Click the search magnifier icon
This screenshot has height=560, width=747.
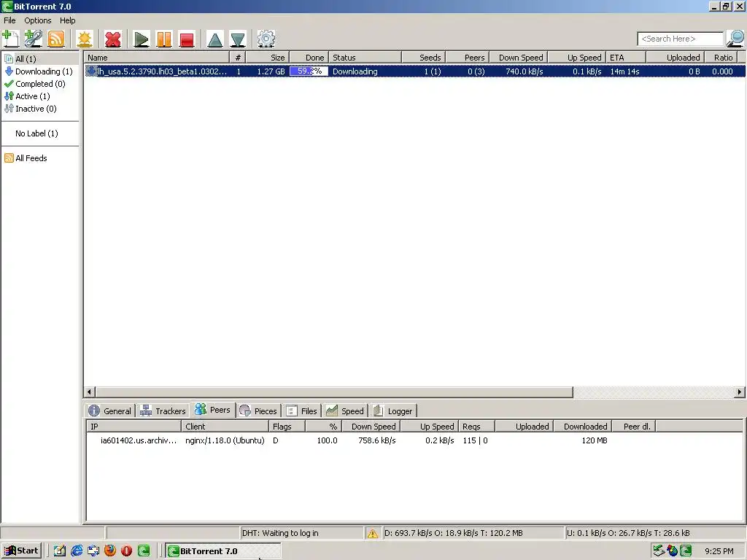[735, 39]
